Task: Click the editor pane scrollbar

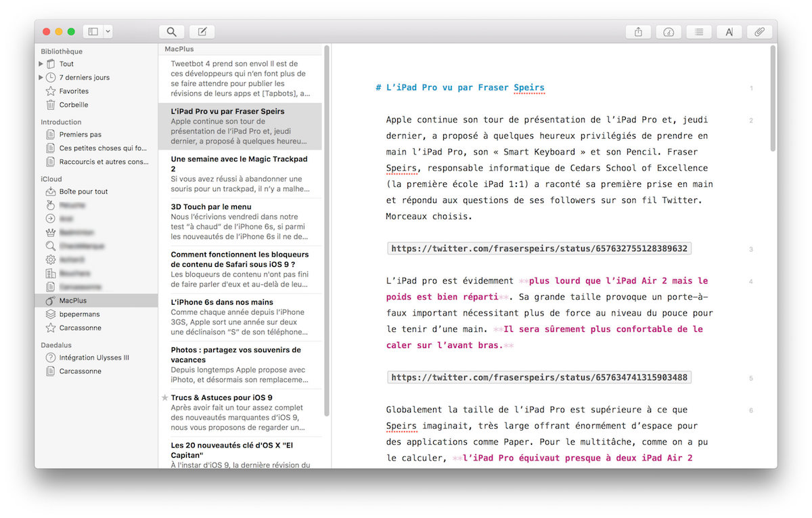Action: (774, 98)
